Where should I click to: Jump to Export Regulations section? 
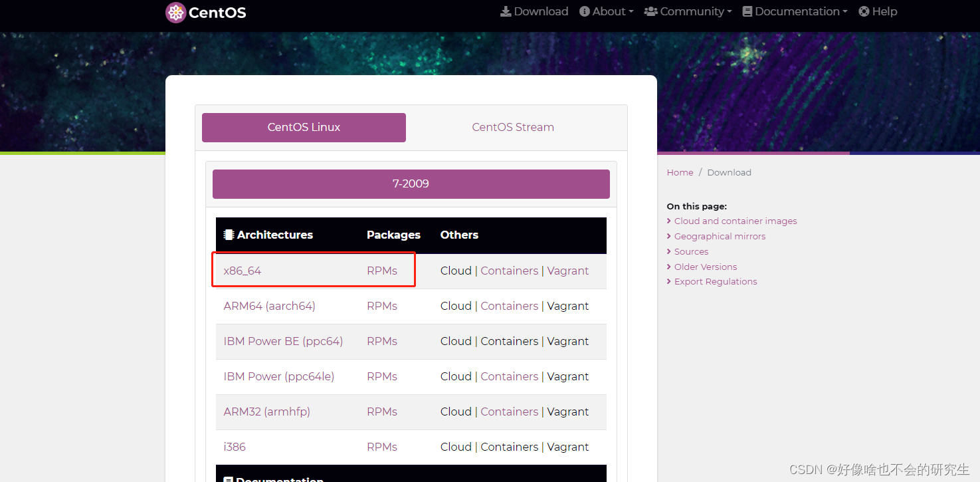point(716,281)
